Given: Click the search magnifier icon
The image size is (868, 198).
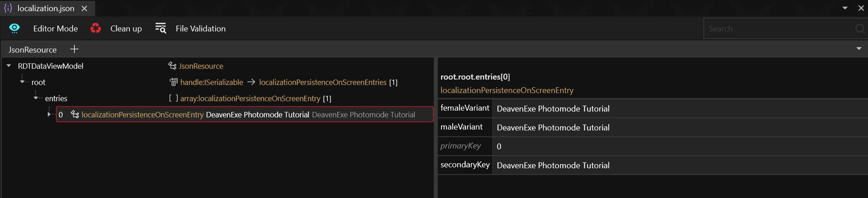Looking at the screenshot, I should coord(859,29).
